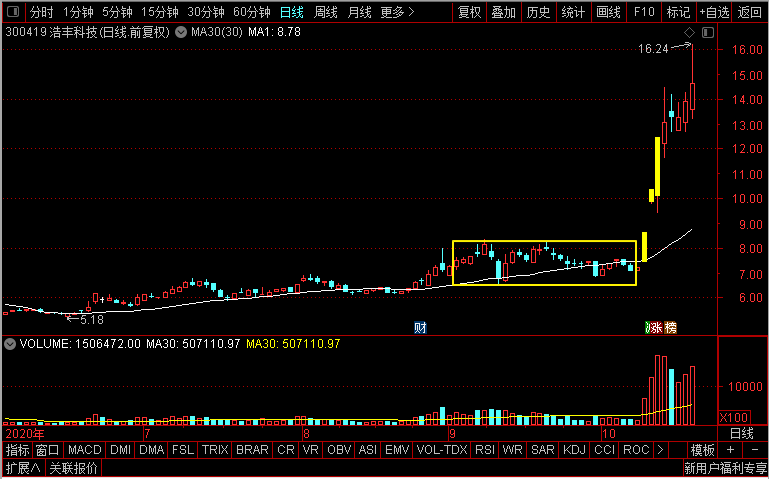Screen dimensions: 770x479
Task: Switch to the 周线 weekly timeframe tab
Action: [326, 13]
